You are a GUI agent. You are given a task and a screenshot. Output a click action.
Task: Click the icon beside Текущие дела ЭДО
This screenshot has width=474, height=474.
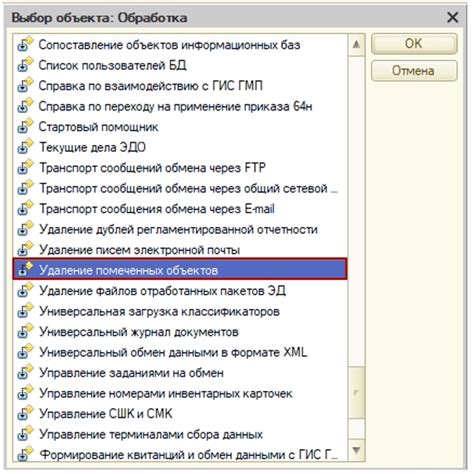click(x=25, y=147)
